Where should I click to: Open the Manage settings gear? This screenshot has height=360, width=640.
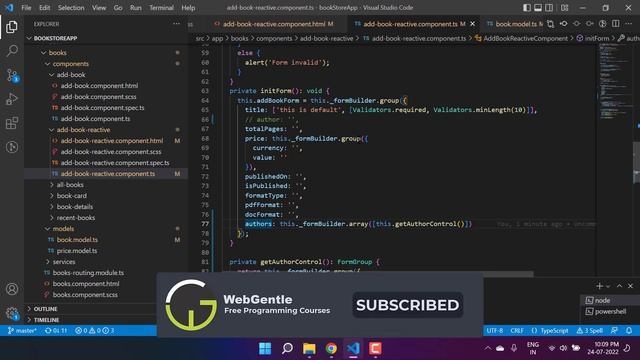coord(12,313)
